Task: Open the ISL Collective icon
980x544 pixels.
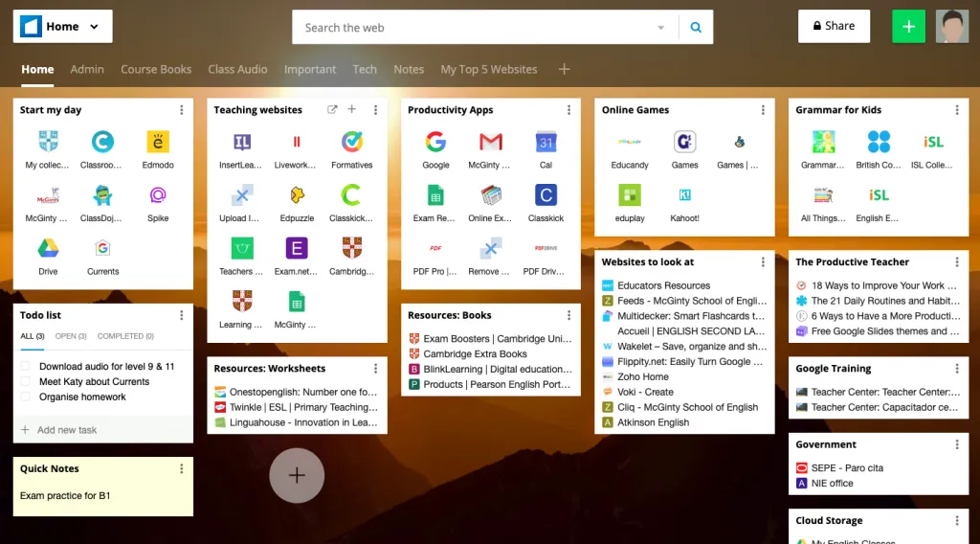Action: tap(933, 142)
